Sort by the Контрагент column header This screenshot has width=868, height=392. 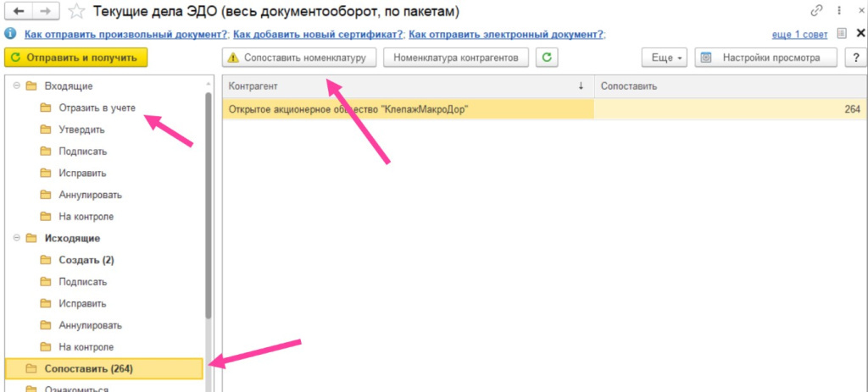pos(407,86)
